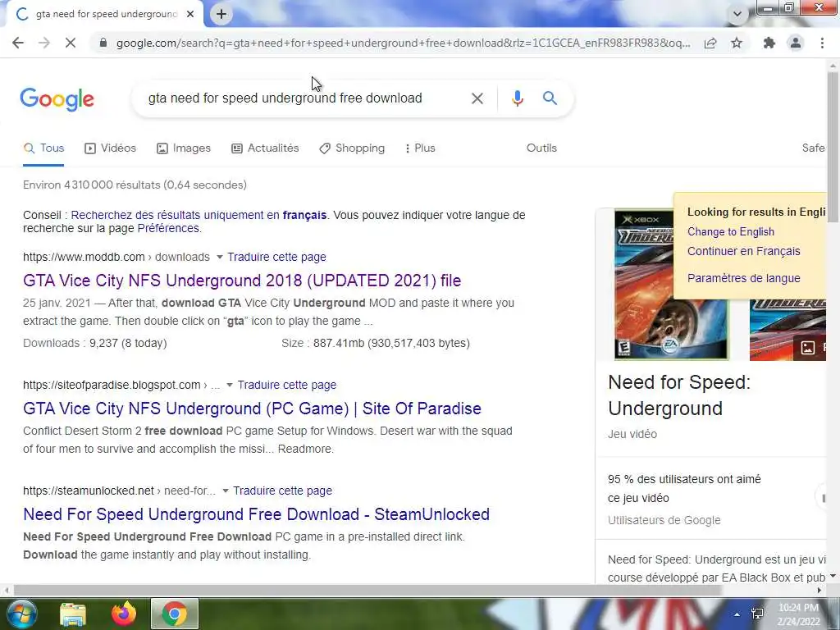The height and width of the screenshot is (630, 840).
Task: Translate the moddb.com result page
Action: click(x=276, y=257)
